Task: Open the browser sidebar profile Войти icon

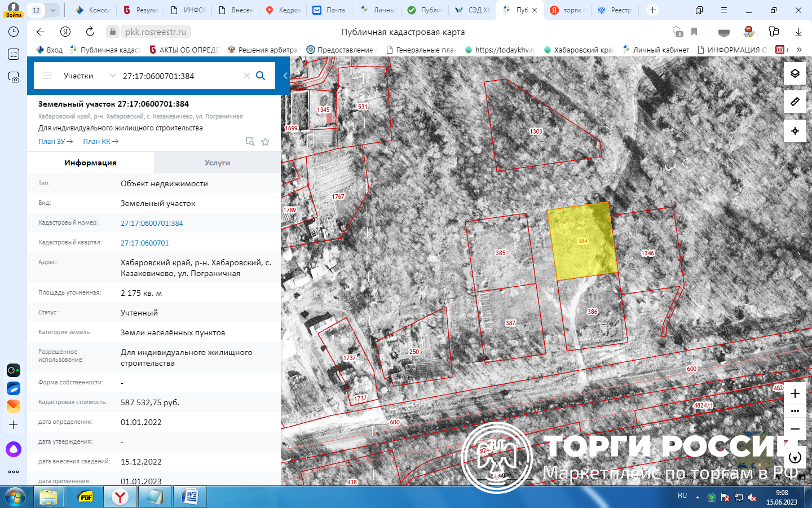Action: [14, 10]
